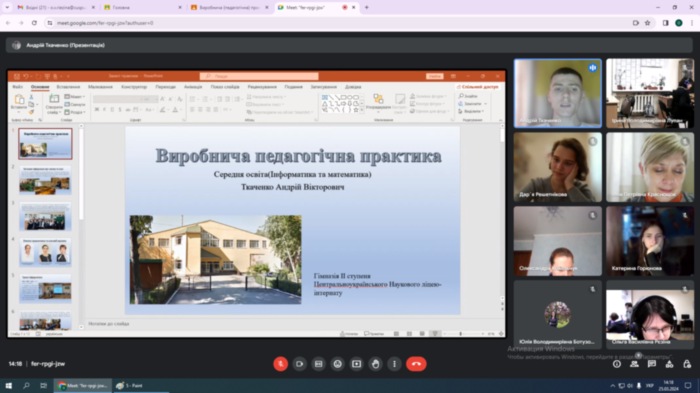Toggle the Нотатки notes button

pos(349,334)
